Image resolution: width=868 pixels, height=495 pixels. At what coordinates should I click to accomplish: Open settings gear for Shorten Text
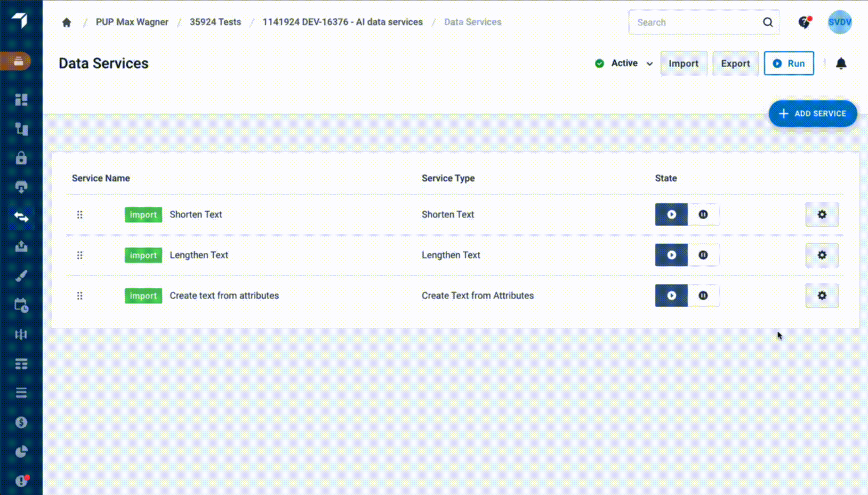[x=822, y=214]
